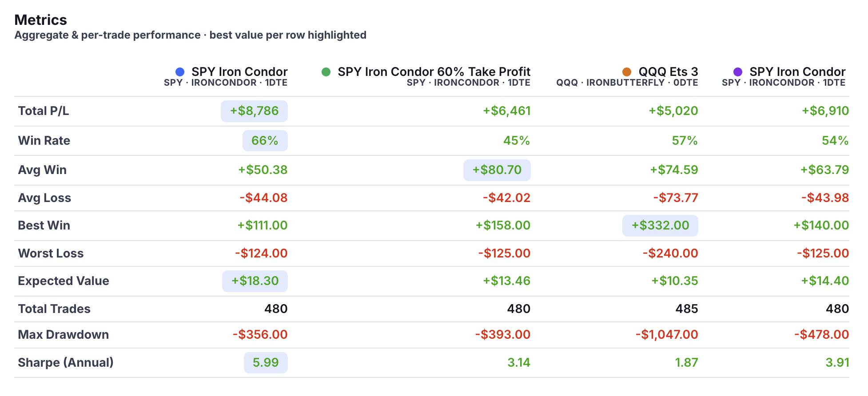The height and width of the screenshot is (396, 868).
Task: Click the -$42.02 average loss value
Action: coord(507,198)
